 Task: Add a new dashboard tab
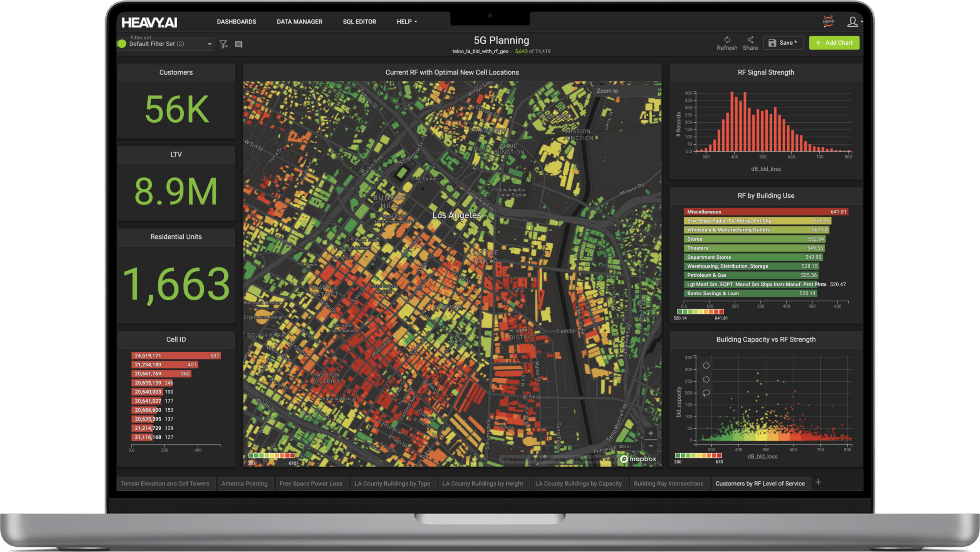tap(818, 483)
